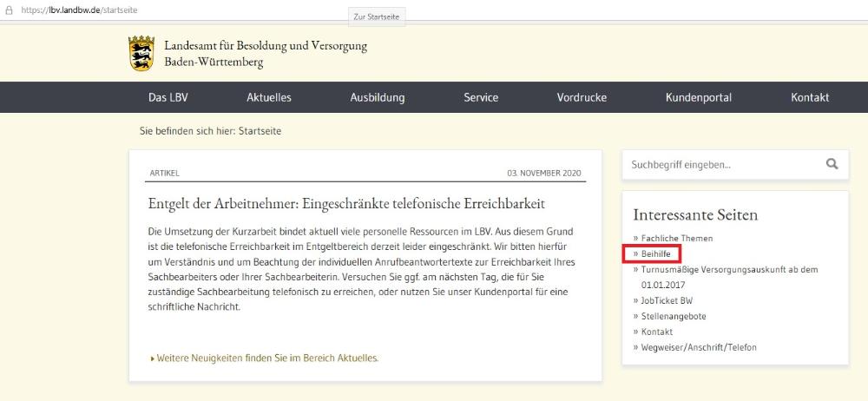Open the Das LBV menu

tap(168, 97)
